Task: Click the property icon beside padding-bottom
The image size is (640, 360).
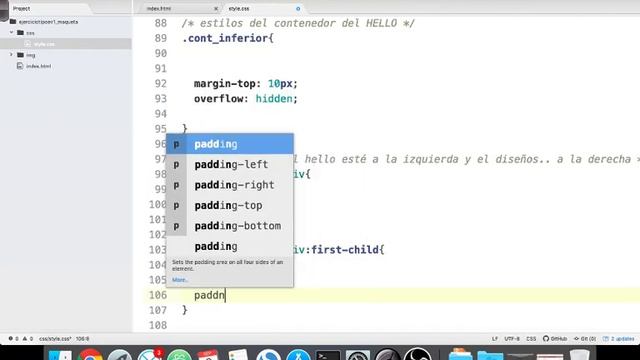Action: click(176, 226)
